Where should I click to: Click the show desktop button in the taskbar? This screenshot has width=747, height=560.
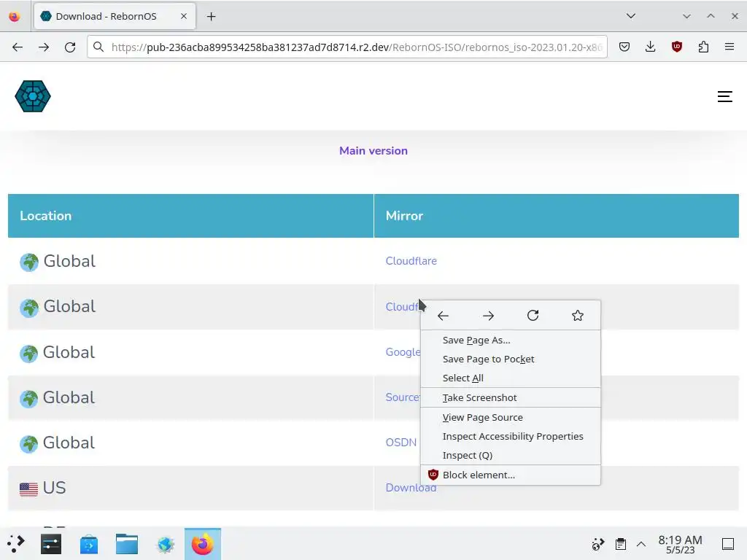click(728, 544)
